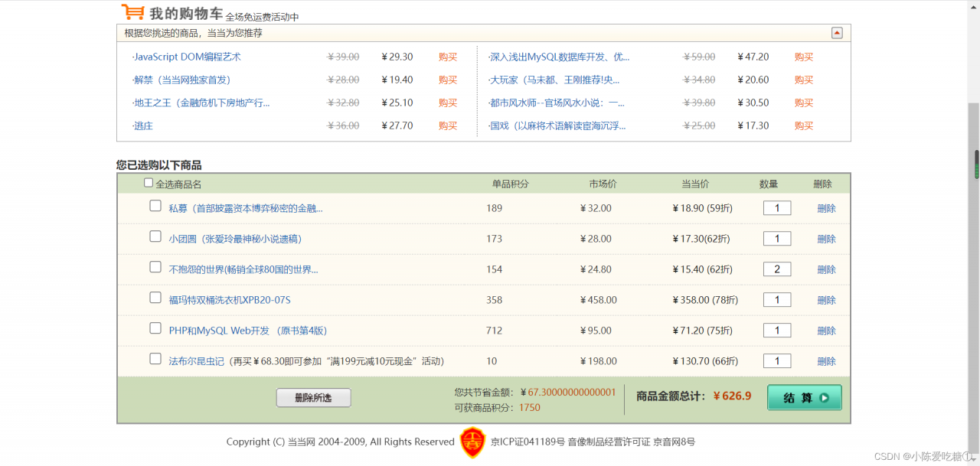
Task: Click quantity field for 不抱怨的世界
Action: [x=777, y=269]
